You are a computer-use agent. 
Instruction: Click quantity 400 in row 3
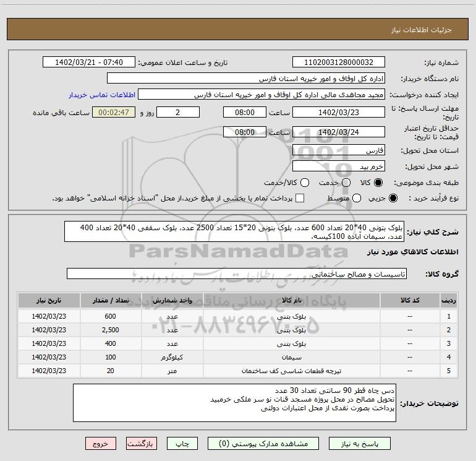pyautogui.click(x=111, y=343)
